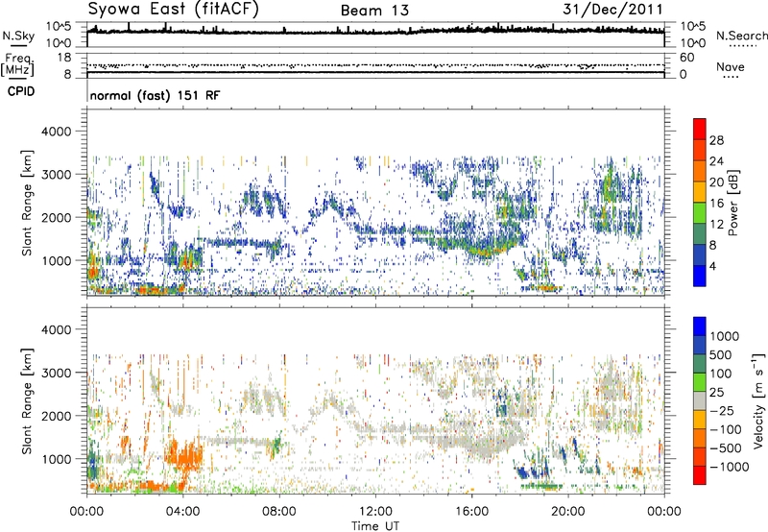The width and height of the screenshot is (768, 532).
Task: Click the '12:00' time axis tick label
Action: click(x=375, y=512)
